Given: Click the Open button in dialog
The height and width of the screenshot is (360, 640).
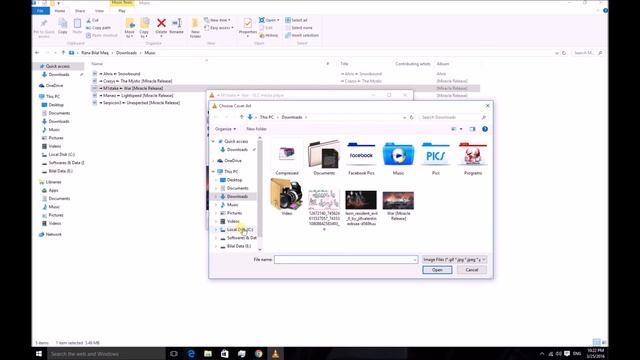Looking at the screenshot, I should coord(437,270).
